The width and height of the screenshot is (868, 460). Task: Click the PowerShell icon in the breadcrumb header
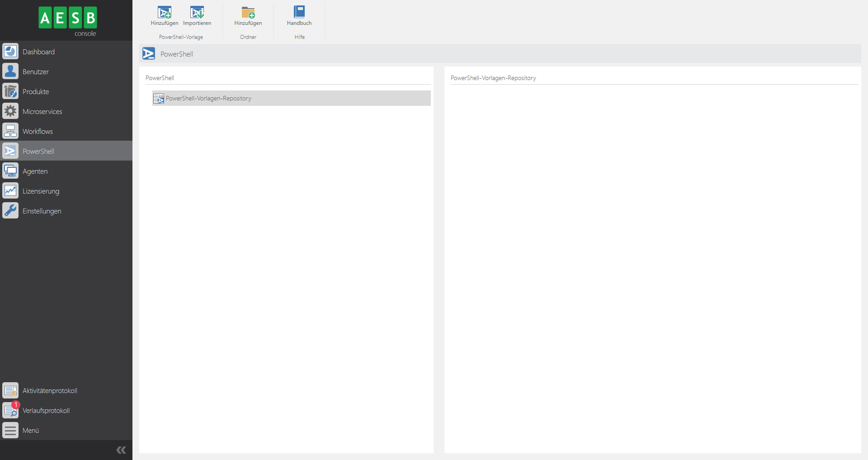(148, 53)
